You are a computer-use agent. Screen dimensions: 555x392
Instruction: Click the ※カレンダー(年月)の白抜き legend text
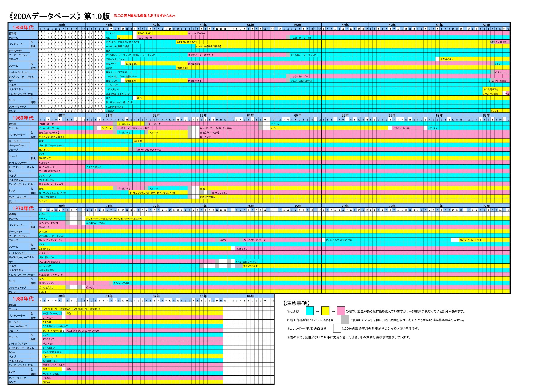pyautogui.click(x=306, y=329)
